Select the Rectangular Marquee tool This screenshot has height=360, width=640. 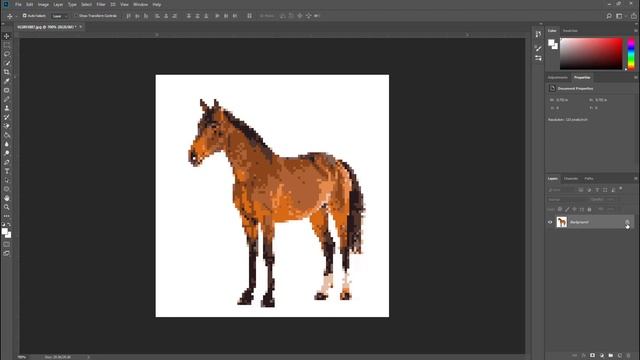[x=7, y=45]
